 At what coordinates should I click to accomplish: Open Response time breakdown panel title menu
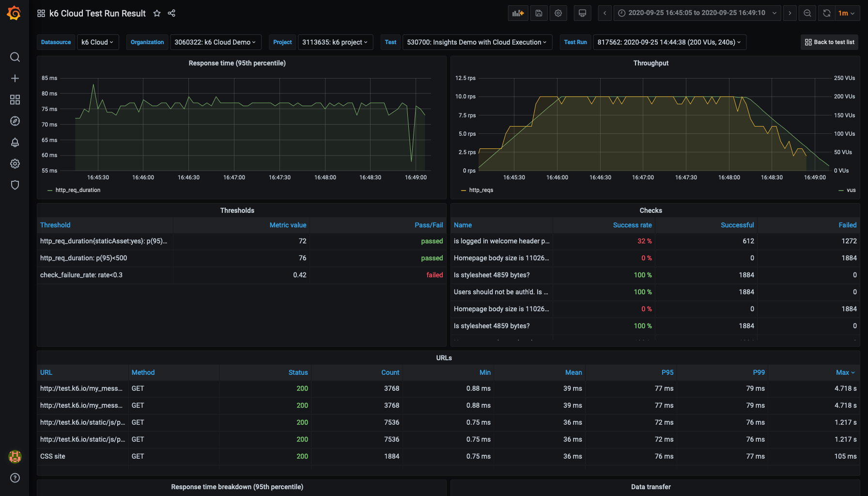coord(237,487)
